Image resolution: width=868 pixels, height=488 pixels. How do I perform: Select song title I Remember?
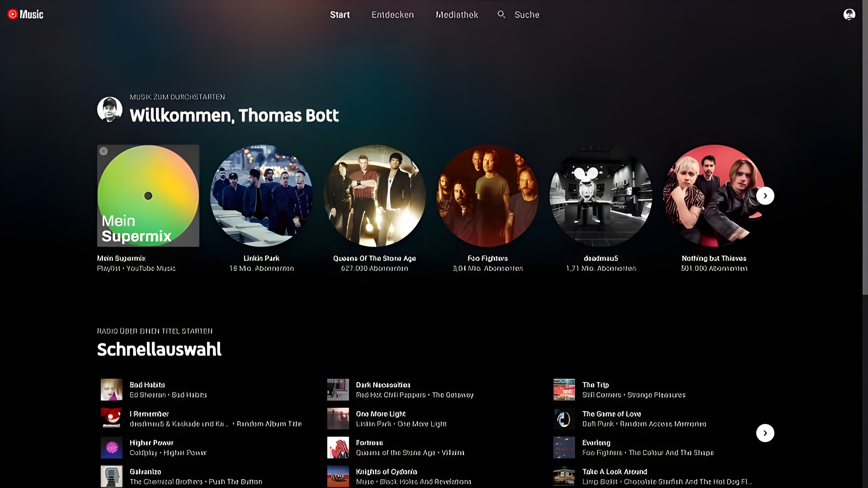149,413
